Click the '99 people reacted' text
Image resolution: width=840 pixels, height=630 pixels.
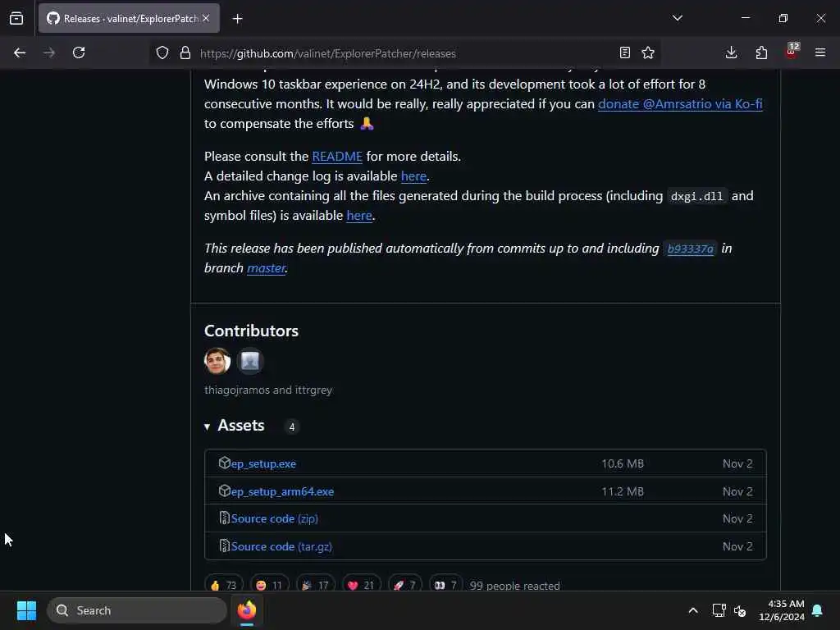[515, 586]
